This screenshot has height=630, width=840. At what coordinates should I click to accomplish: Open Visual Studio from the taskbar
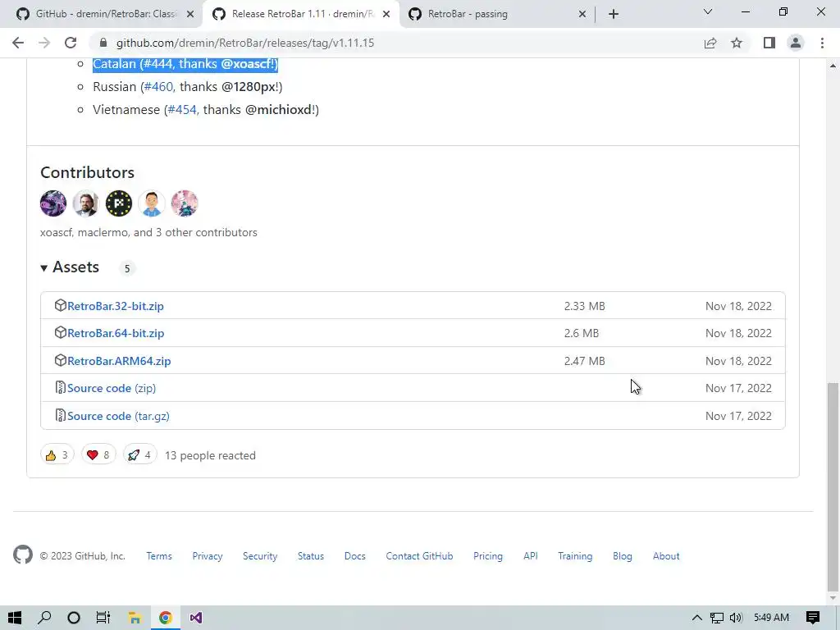[195, 618]
